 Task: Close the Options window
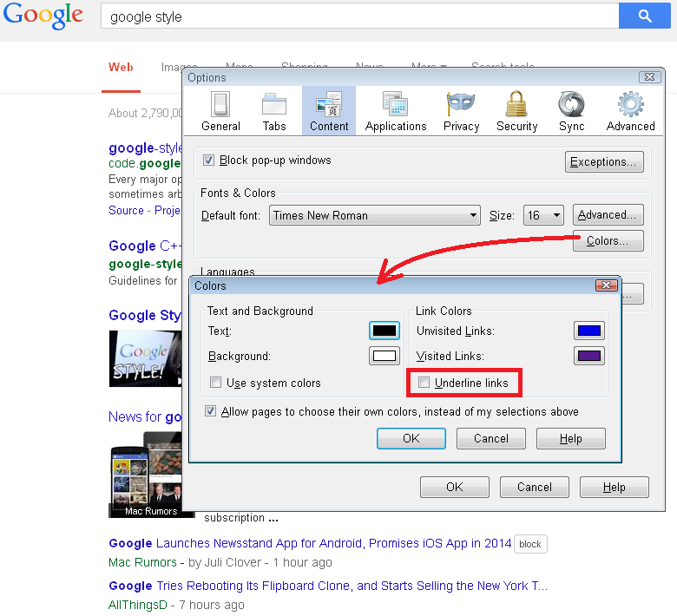[x=649, y=77]
